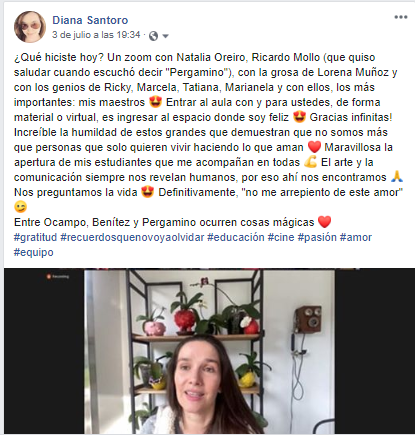Click the heart-eyes emoji after maestros

click(156, 102)
